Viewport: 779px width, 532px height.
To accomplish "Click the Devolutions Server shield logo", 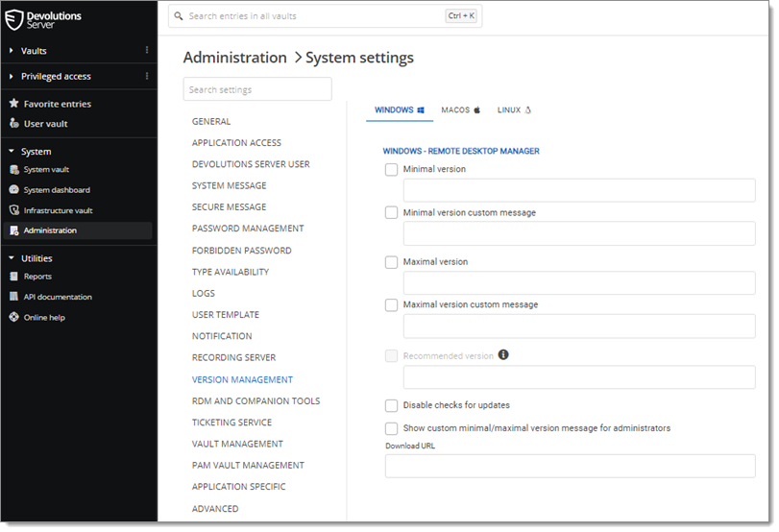I will click(x=13, y=20).
